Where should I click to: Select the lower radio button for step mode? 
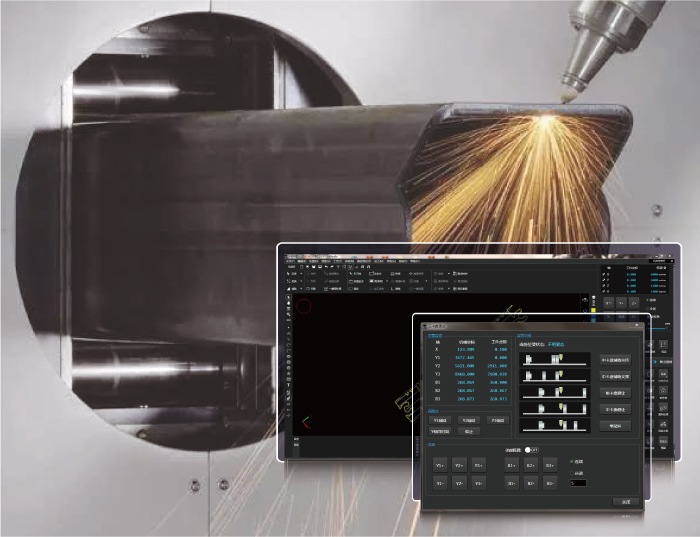coord(571,473)
